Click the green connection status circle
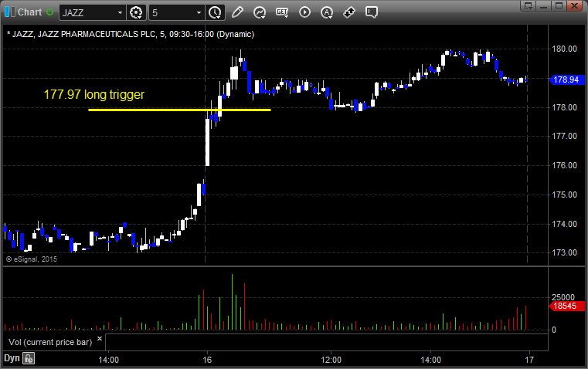Screen dimensions: 588x369 49,12
